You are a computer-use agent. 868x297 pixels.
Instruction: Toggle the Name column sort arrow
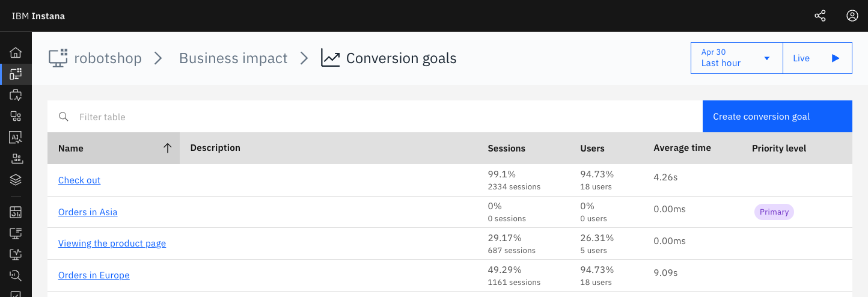[x=168, y=148]
